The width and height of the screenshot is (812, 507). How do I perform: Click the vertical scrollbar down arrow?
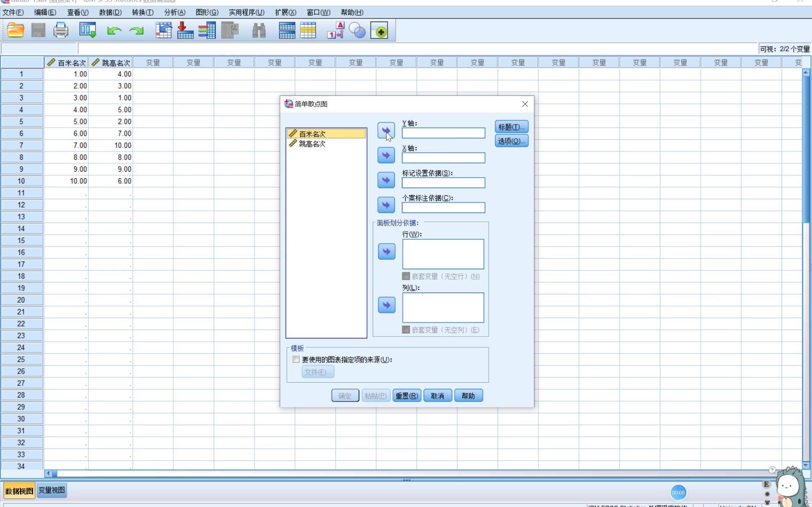tap(806, 465)
